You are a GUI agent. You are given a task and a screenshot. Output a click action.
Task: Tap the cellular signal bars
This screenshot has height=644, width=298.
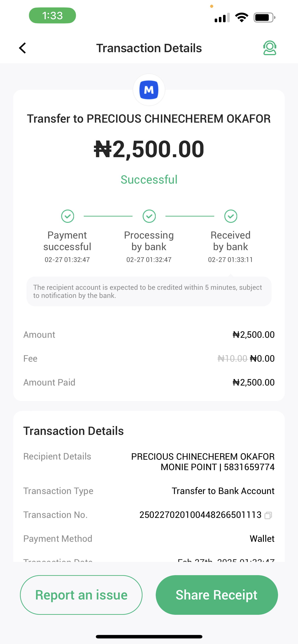tap(222, 17)
